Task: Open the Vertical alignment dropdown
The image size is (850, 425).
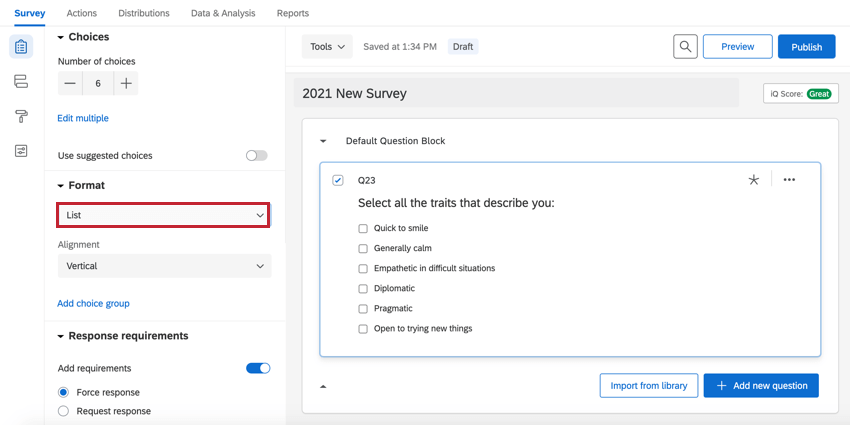Action: [164, 266]
